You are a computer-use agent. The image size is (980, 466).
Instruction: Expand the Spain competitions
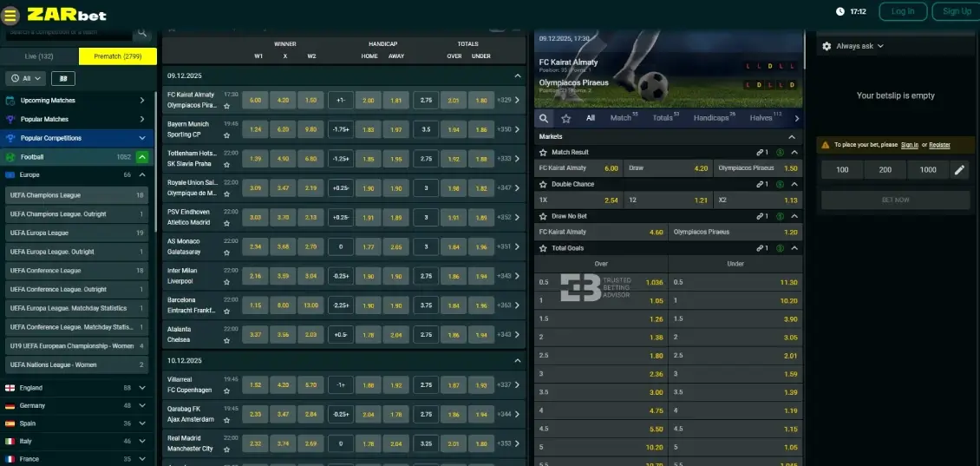pos(142,423)
